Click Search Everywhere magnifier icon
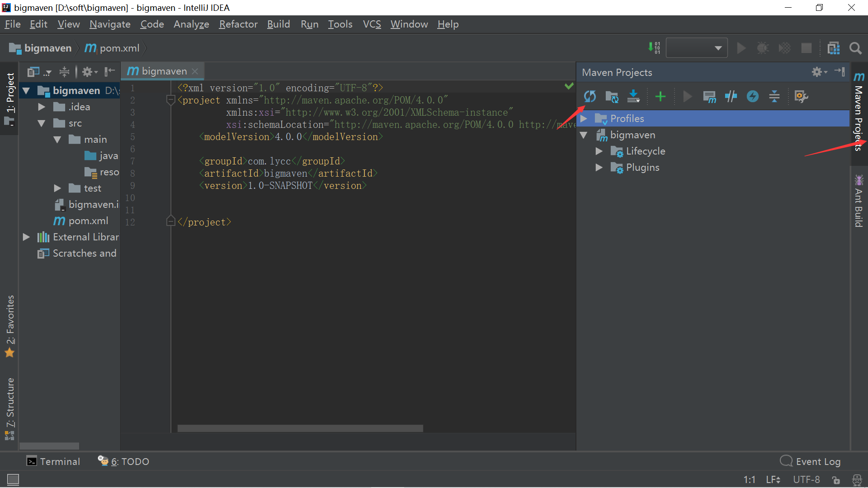868x488 pixels. pyautogui.click(x=855, y=48)
